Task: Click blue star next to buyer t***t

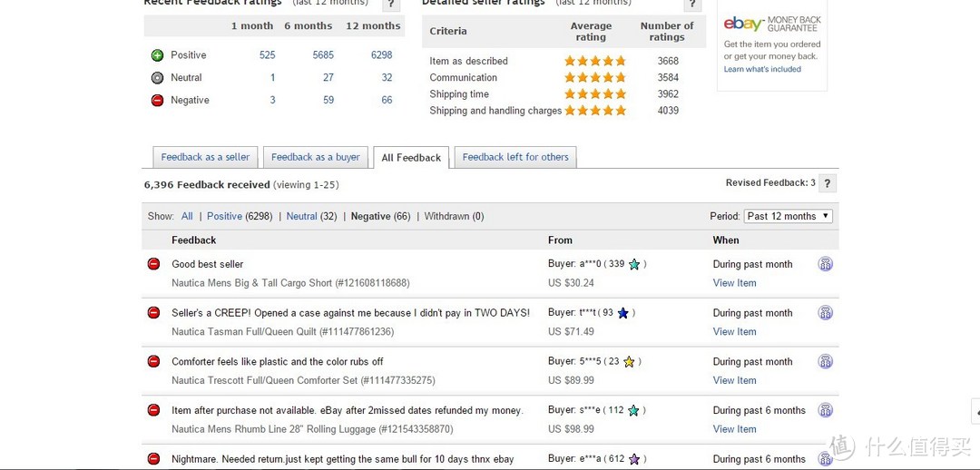Action: pos(623,313)
